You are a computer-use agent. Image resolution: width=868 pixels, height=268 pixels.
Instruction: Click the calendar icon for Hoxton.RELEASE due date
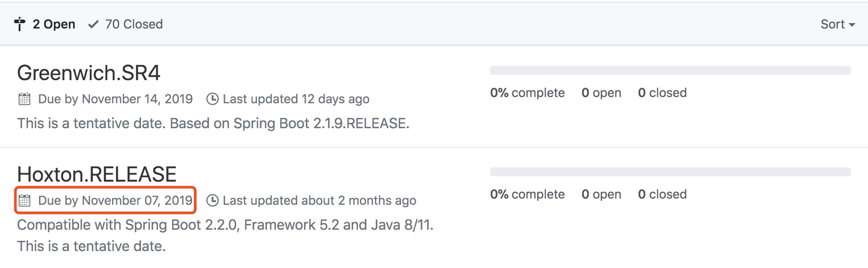tap(24, 200)
